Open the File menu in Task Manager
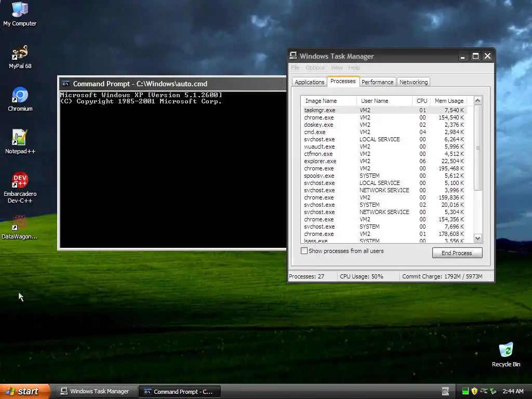Screen dimensions: 532x399 click(295, 68)
